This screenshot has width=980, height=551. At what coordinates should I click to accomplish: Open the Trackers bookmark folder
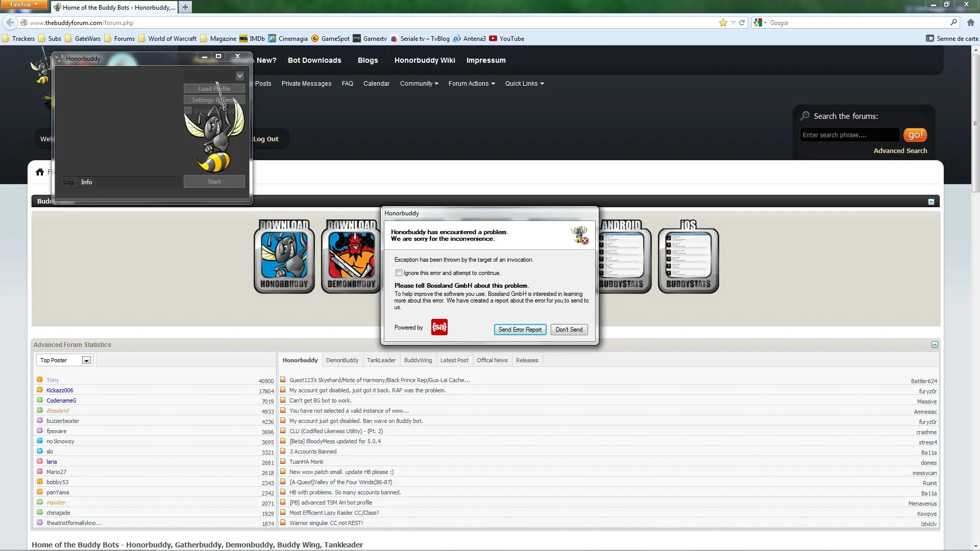click(18, 39)
